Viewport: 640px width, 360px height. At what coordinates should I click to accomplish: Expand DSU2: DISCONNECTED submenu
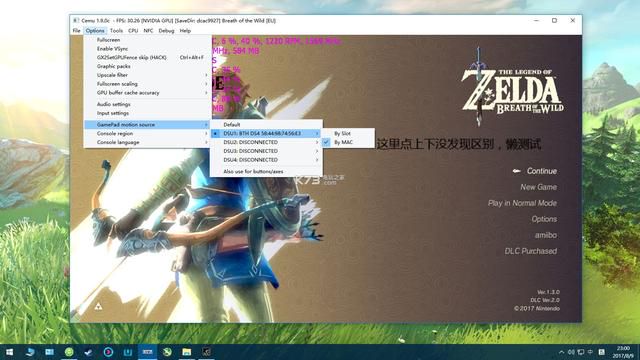[266, 142]
